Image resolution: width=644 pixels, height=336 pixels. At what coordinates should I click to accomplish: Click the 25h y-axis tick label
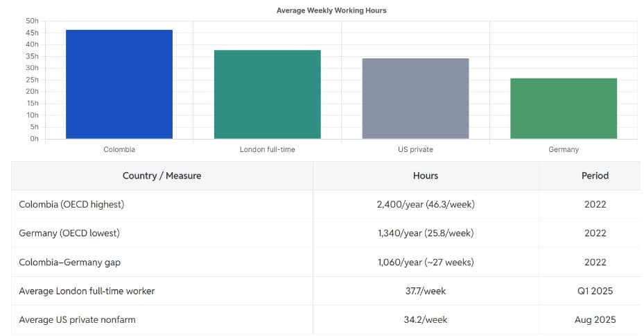(x=32, y=80)
